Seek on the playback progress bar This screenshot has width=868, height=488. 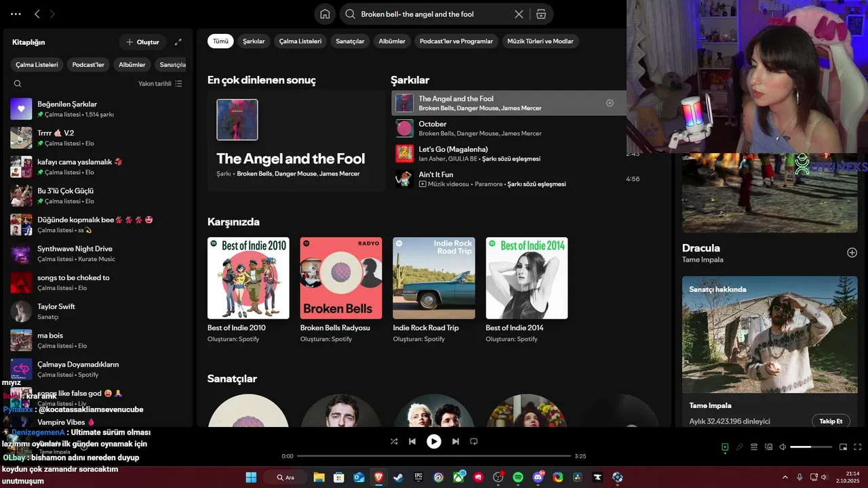pyautogui.click(x=434, y=456)
